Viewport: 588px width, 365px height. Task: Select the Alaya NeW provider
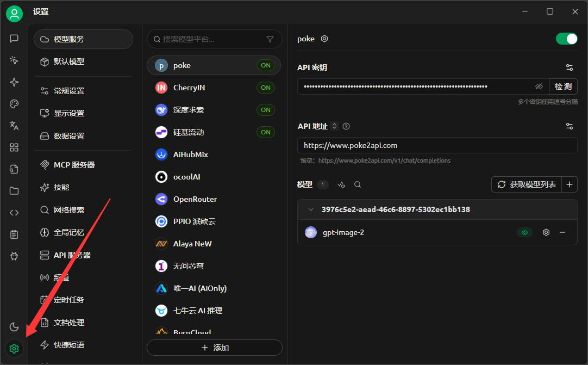pyautogui.click(x=214, y=244)
